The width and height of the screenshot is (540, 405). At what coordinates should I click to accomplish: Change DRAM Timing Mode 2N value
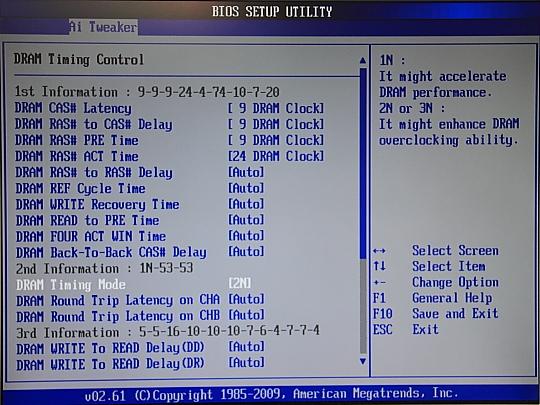[x=240, y=284]
